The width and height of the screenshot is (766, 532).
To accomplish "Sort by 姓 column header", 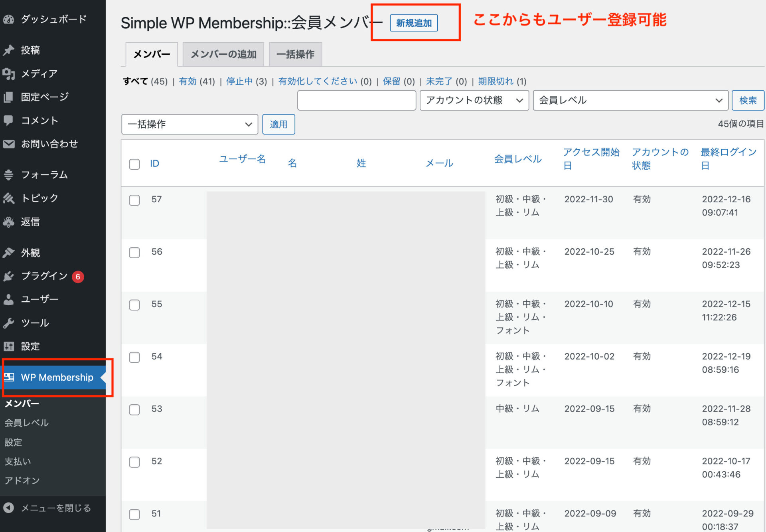I will point(361,163).
